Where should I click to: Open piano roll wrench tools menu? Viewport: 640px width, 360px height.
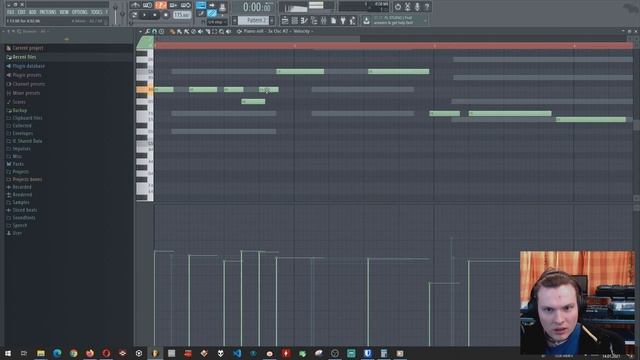point(147,31)
